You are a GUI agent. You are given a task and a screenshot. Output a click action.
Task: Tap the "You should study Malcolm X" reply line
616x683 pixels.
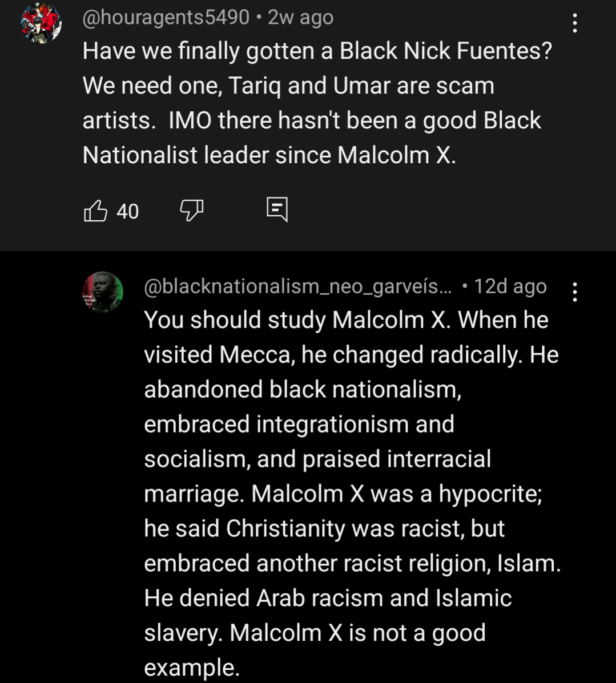(x=345, y=320)
